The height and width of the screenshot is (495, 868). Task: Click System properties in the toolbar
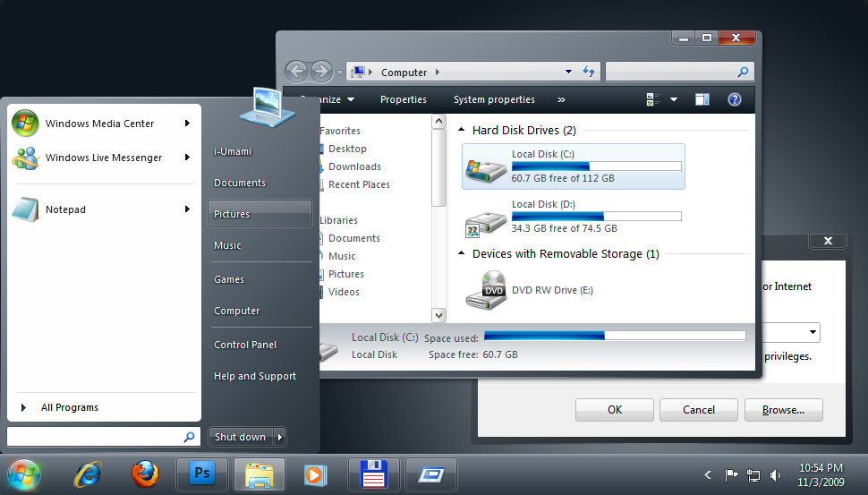(x=494, y=99)
